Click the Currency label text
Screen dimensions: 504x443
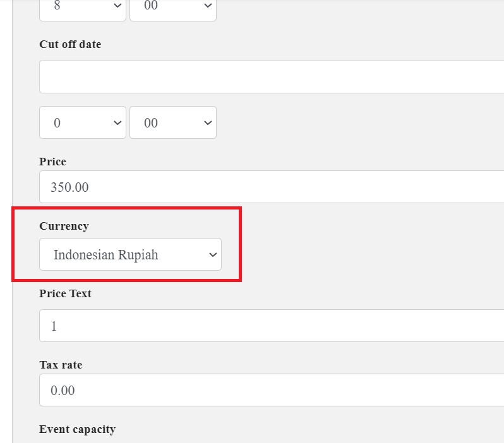point(64,226)
